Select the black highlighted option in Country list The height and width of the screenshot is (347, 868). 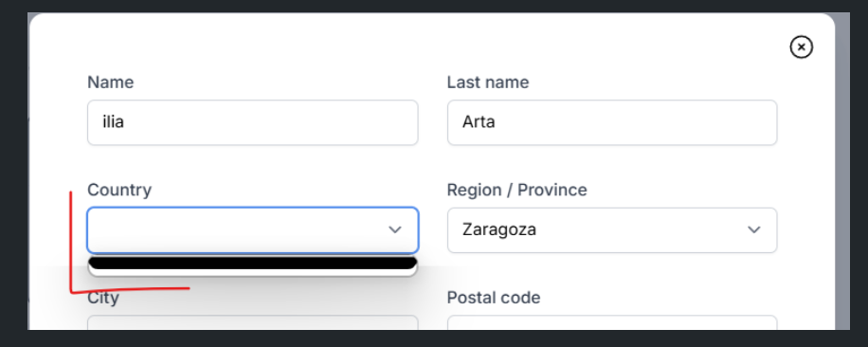pos(252,263)
